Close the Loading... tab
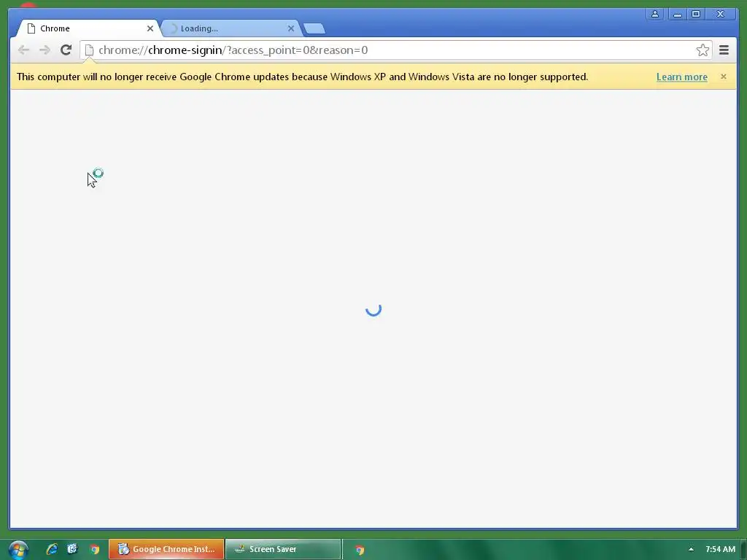747x560 pixels. [x=290, y=28]
